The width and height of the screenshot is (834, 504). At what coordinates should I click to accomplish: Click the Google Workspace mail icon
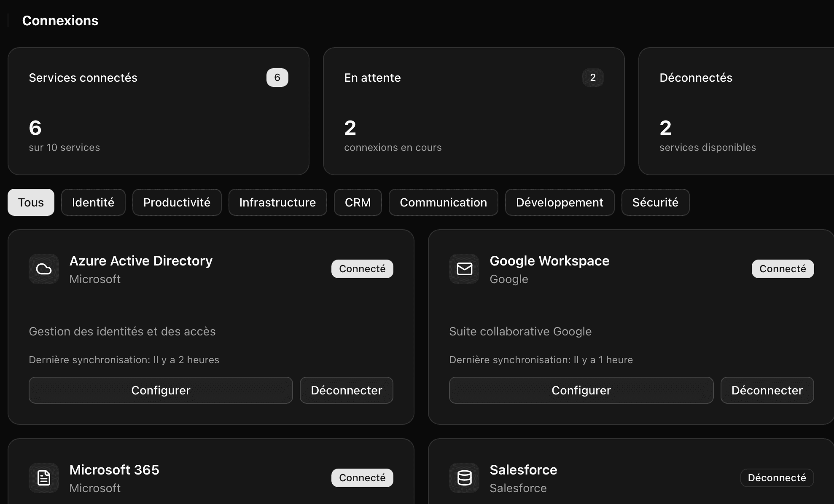(x=464, y=269)
